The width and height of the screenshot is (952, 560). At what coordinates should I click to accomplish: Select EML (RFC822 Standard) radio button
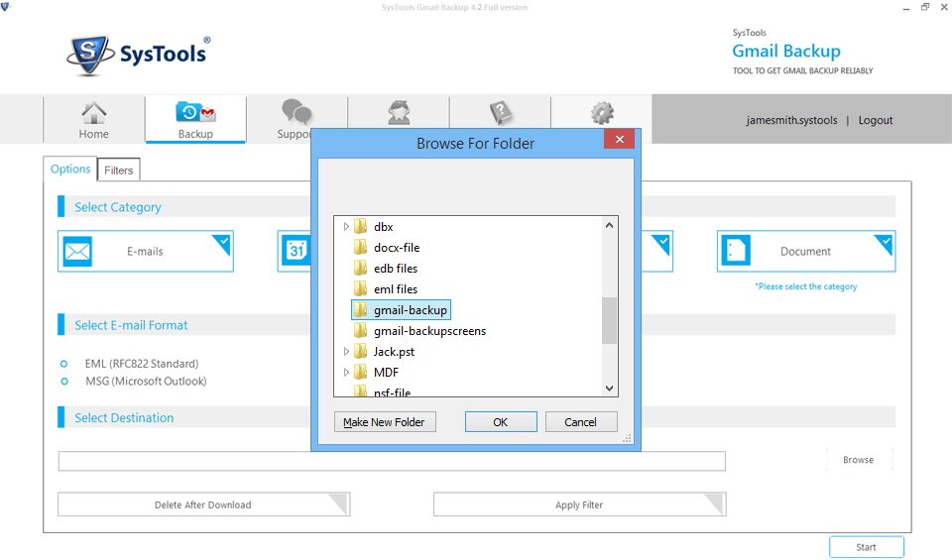[63, 364]
